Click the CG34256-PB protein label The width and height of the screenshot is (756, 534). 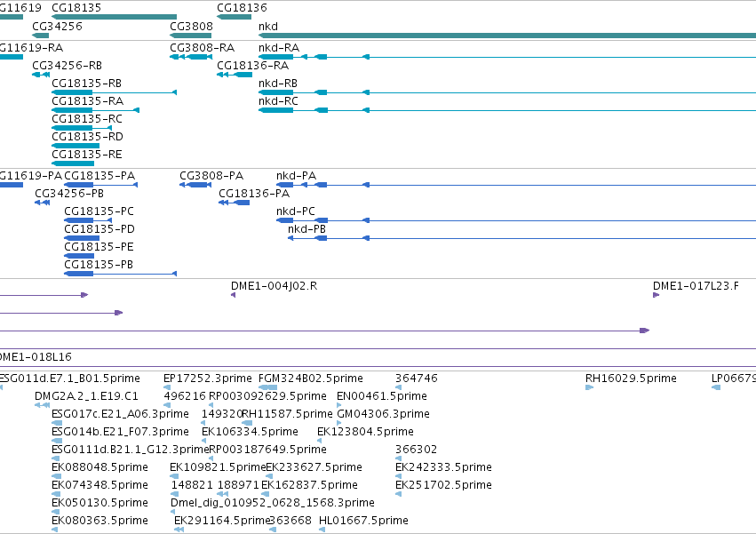[69, 194]
